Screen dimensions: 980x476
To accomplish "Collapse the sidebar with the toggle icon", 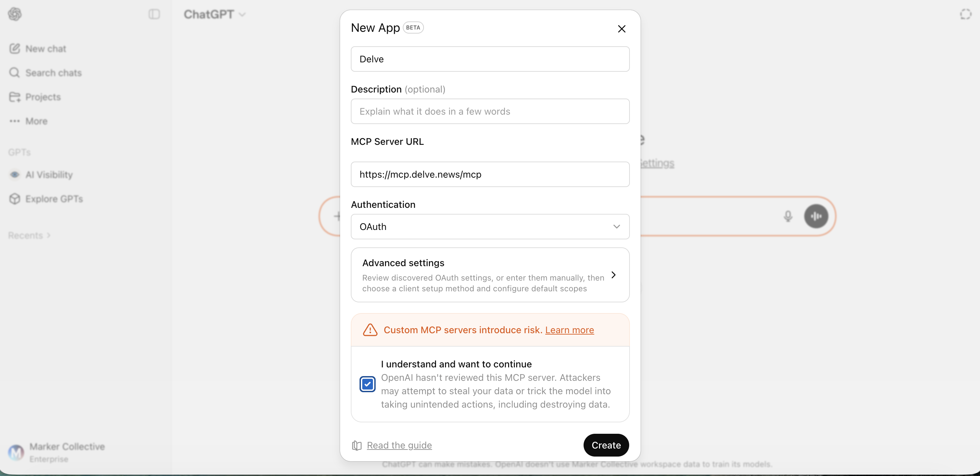I will [154, 14].
